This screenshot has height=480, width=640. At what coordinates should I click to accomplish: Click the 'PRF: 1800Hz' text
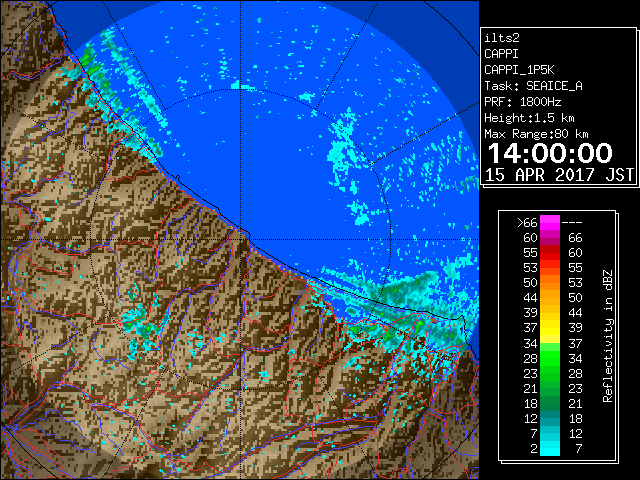pyautogui.click(x=522, y=102)
